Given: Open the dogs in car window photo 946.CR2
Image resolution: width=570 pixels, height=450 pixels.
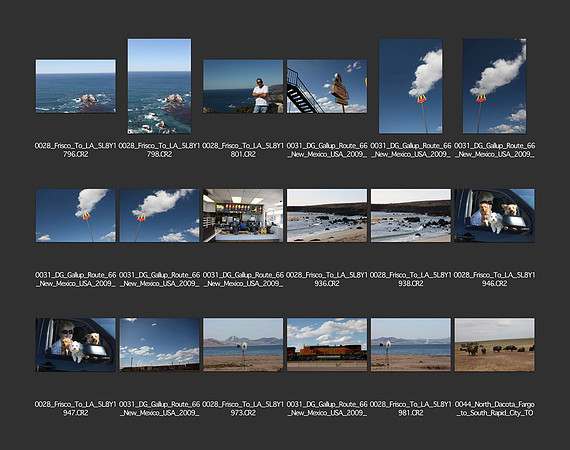Looking at the screenshot, I should (494, 215).
